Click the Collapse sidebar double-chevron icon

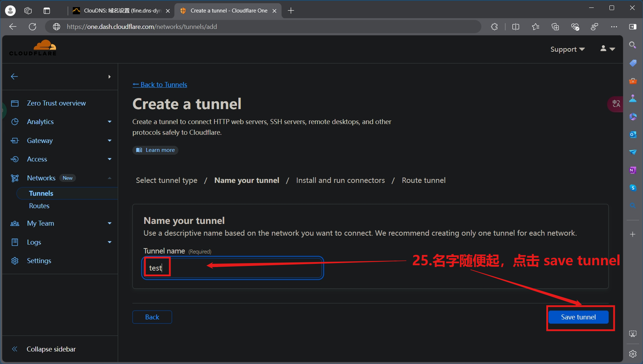(15, 349)
